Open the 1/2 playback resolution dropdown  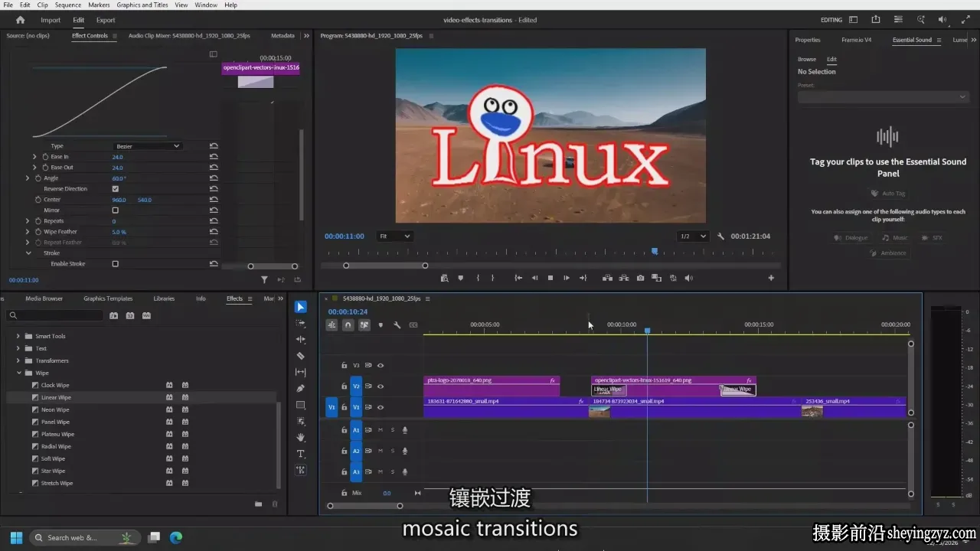[693, 236]
